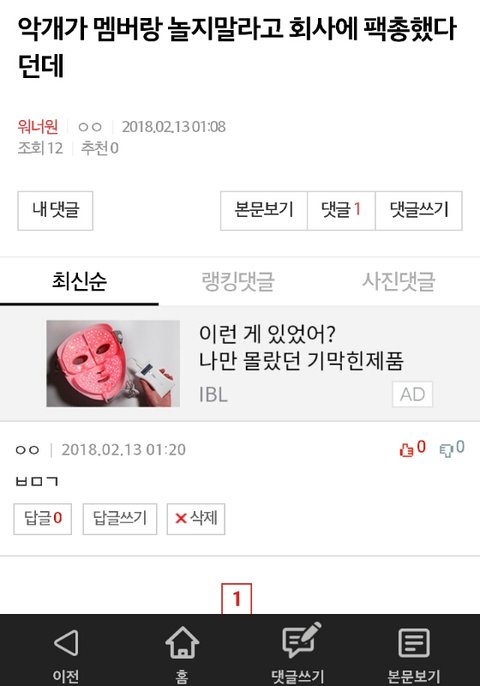Open 내 댓글 button
This screenshot has height=686, width=480.
[55, 210]
